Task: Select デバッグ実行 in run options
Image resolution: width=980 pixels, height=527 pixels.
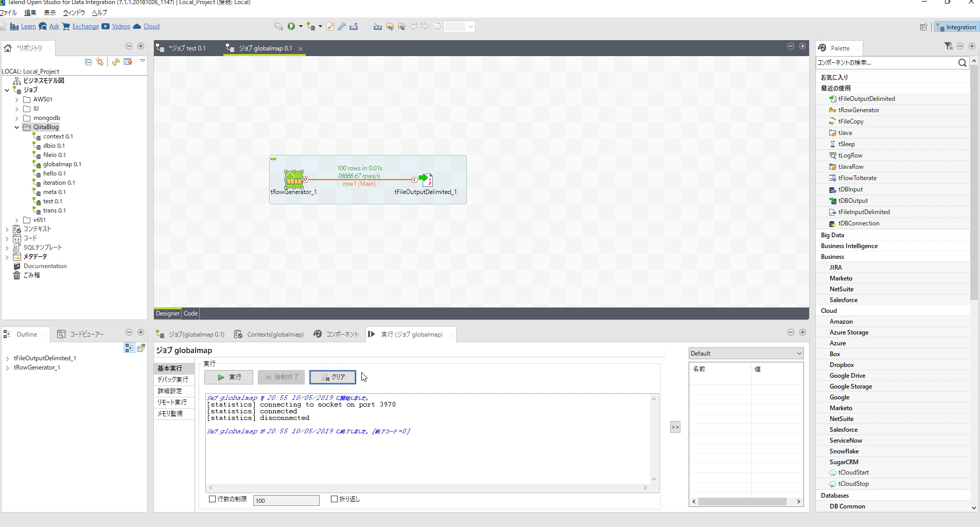Action: point(173,380)
